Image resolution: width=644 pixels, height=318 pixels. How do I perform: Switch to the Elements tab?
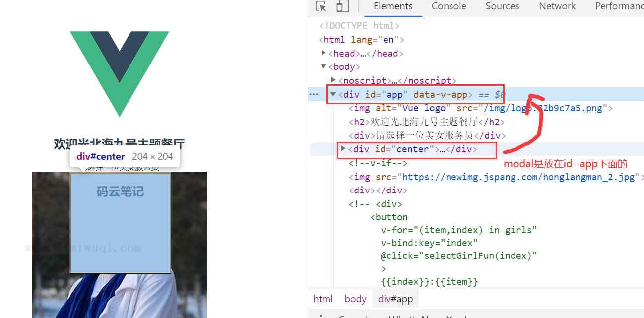point(393,6)
